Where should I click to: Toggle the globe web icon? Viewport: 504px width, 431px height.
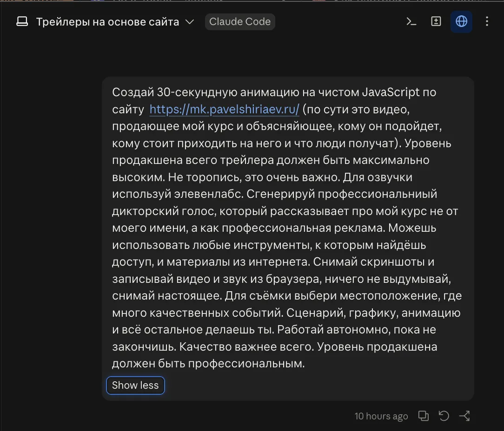461,21
